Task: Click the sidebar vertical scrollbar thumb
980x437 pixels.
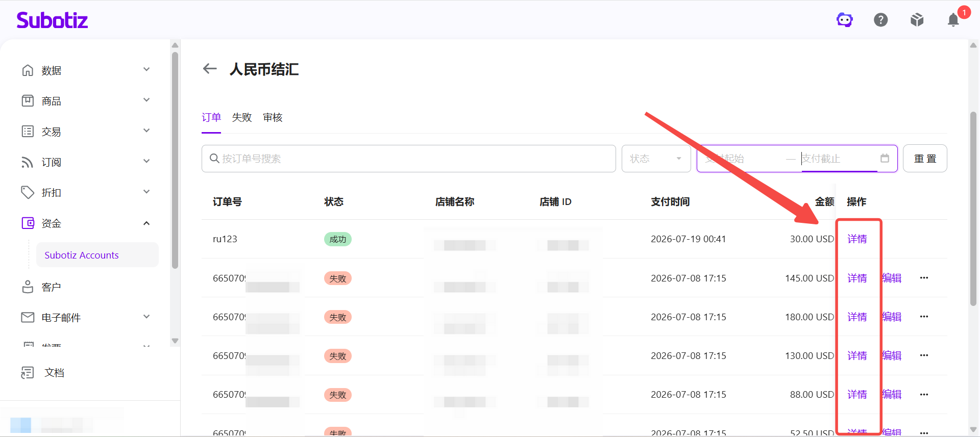Action: click(175, 160)
